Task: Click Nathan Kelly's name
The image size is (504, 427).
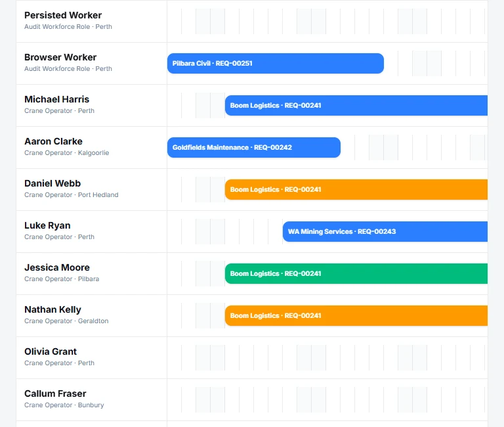Action: coord(52,309)
